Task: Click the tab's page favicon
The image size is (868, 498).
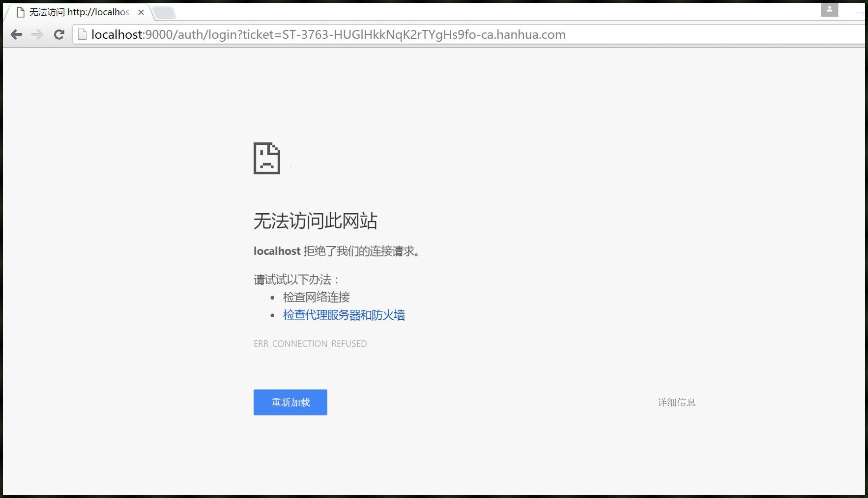Action: coord(21,12)
